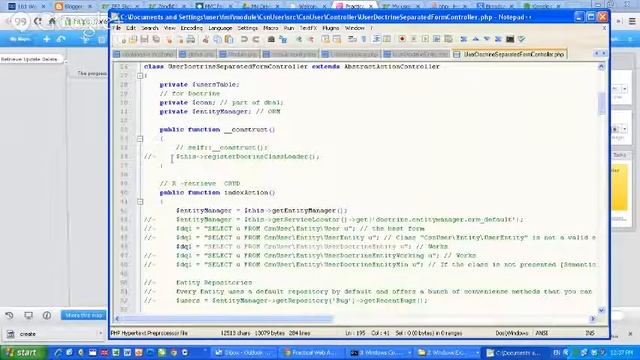Create a new document in Notepad++
This screenshot has height=360, width=640.
pyautogui.click(x=122, y=39)
